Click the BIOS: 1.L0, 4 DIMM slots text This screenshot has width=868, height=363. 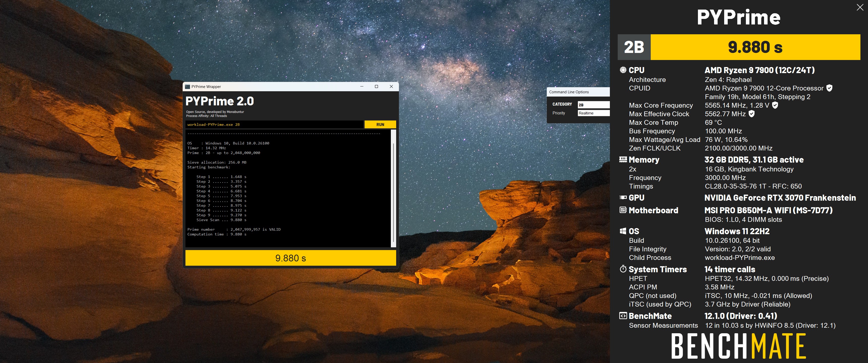pos(743,220)
